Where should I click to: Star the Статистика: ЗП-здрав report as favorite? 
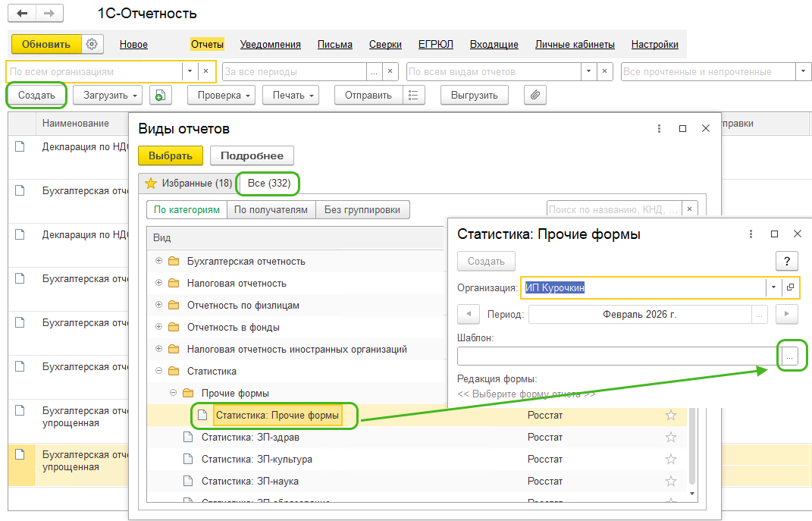[x=670, y=437]
